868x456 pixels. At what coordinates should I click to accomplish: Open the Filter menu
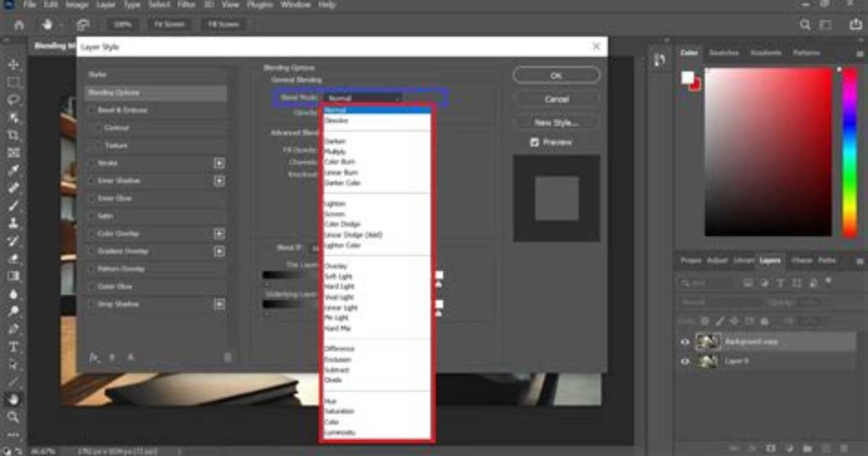coord(186,4)
